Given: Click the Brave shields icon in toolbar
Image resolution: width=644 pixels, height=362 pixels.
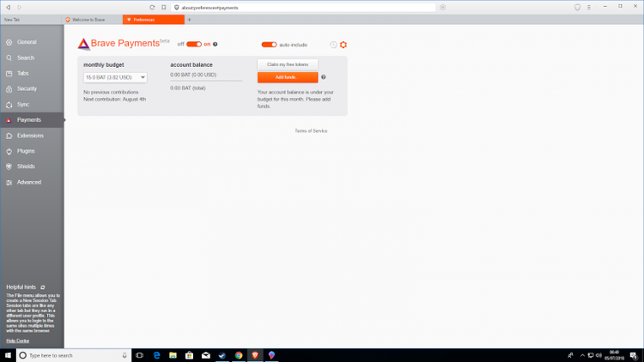Looking at the screenshot, I should pyautogui.click(x=577, y=7).
